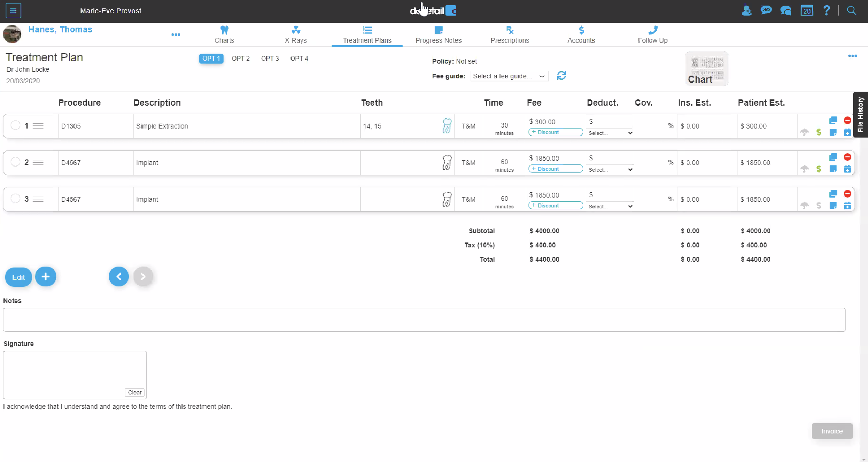This screenshot has width=868, height=462.
Task: Expand the File History side panel
Action: 860,115
